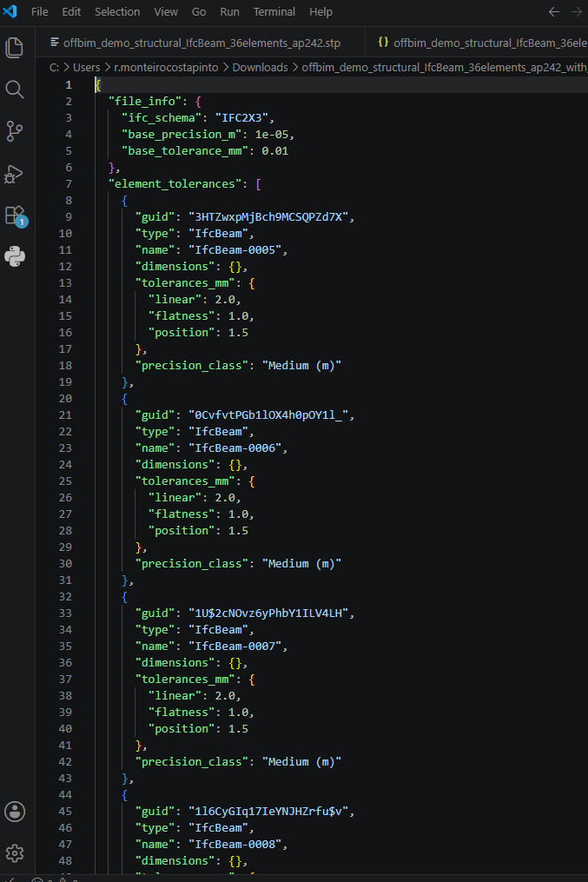Click the 0.01 base tolerance value
The image size is (588, 882).
[274, 150]
